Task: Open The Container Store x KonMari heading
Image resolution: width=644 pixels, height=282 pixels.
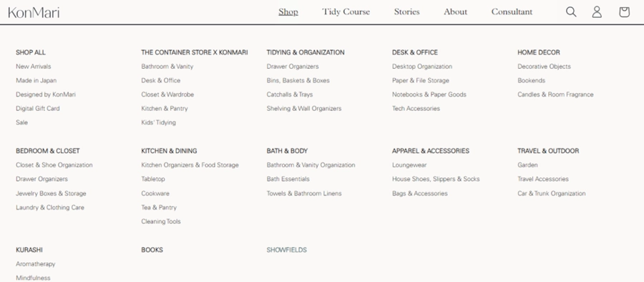Action: point(194,53)
